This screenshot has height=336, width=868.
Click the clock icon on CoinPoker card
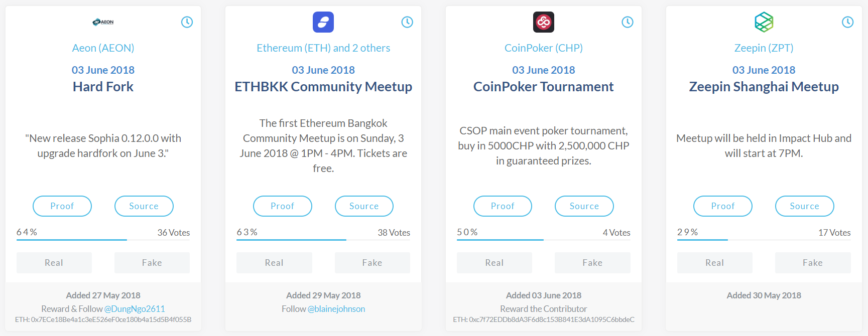point(628,22)
